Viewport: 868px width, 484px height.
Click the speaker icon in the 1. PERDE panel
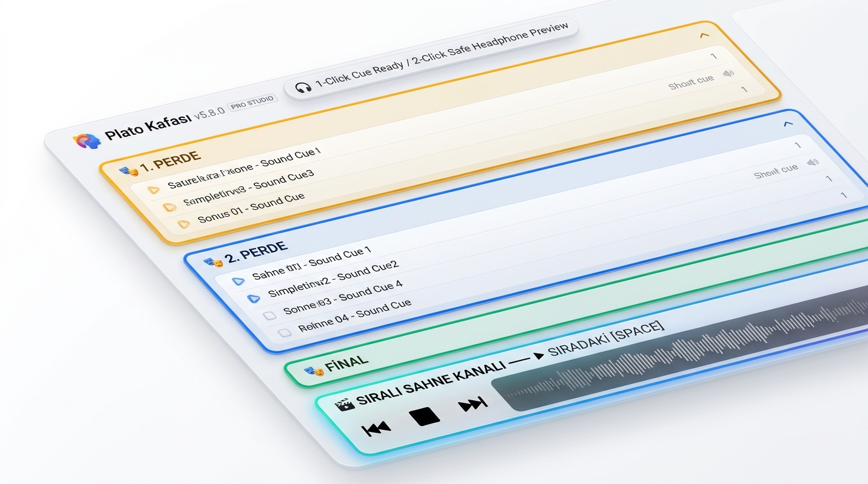(x=729, y=74)
